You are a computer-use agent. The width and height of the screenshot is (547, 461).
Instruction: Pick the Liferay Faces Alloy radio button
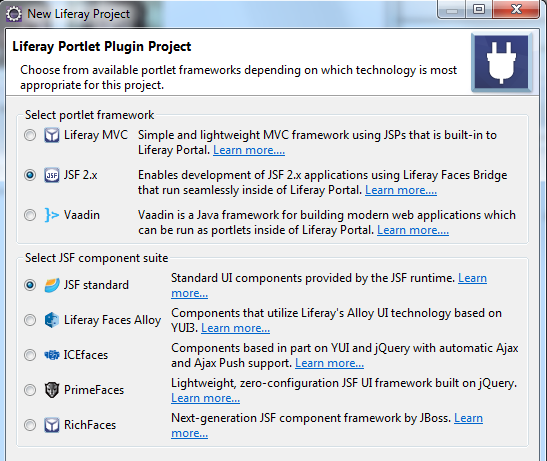(30, 320)
